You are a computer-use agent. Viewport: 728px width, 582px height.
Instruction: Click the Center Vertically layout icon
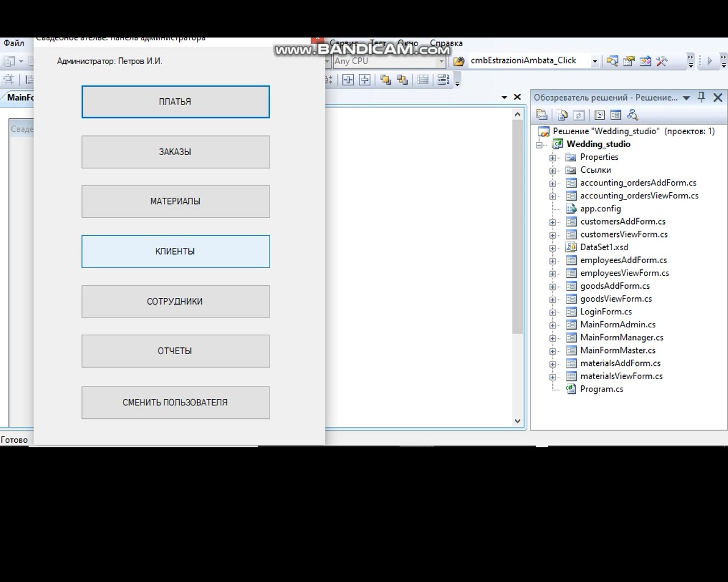click(x=365, y=80)
